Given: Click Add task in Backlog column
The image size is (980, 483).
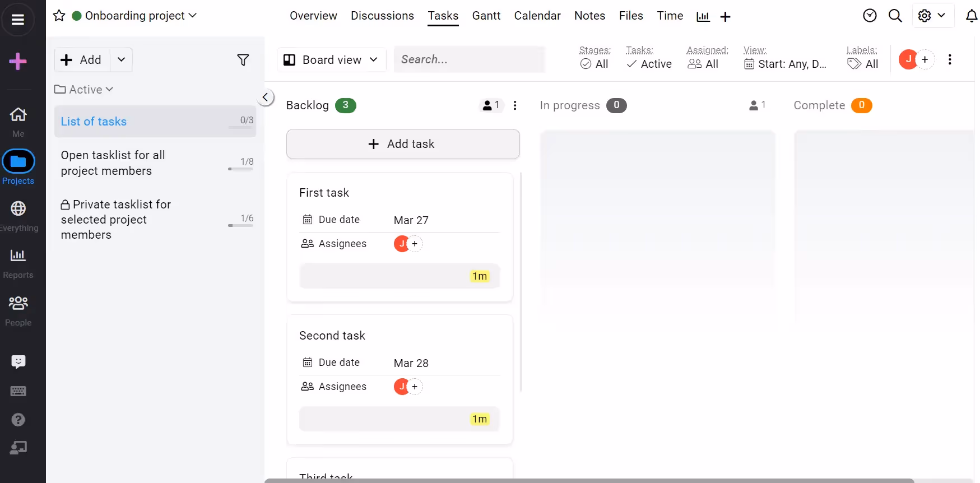Looking at the screenshot, I should point(402,144).
